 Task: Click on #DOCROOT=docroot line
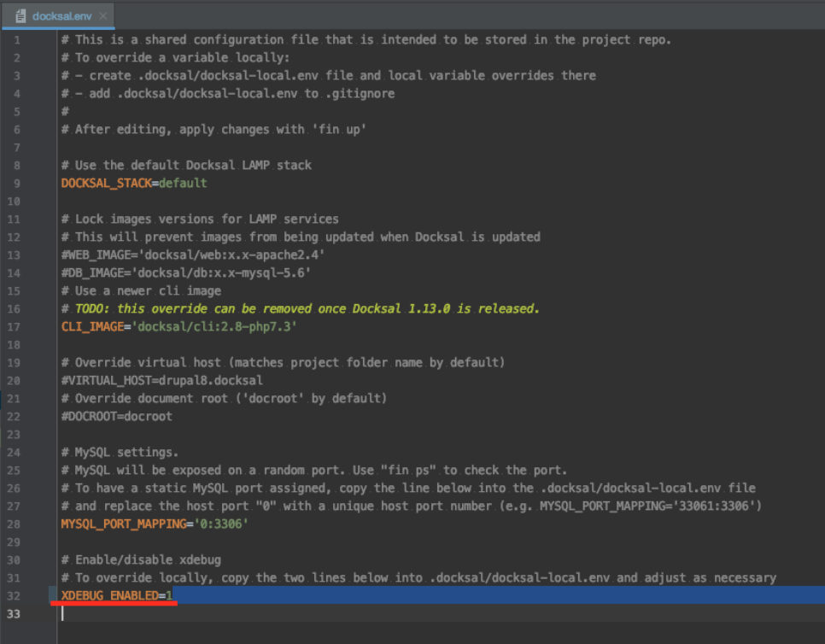click(117, 417)
